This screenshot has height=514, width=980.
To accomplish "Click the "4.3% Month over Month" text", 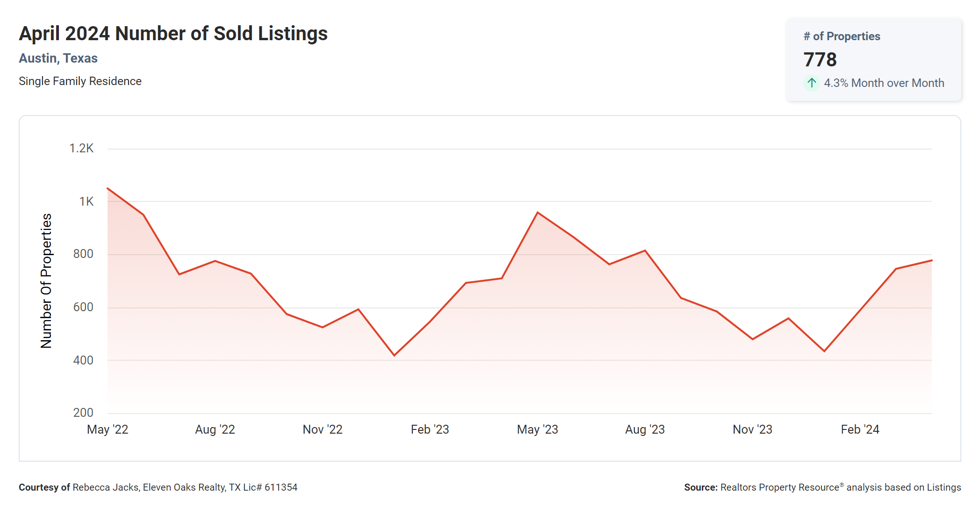I will coord(884,83).
